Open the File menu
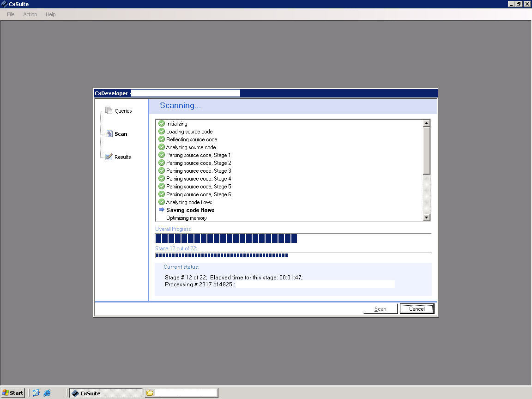This screenshot has width=532, height=399. tap(11, 14)
